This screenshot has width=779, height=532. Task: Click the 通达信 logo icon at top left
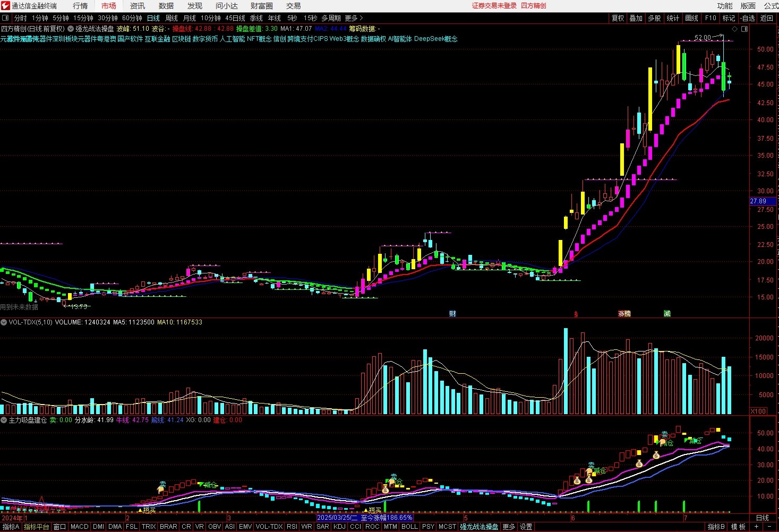(x=5, y=6)
